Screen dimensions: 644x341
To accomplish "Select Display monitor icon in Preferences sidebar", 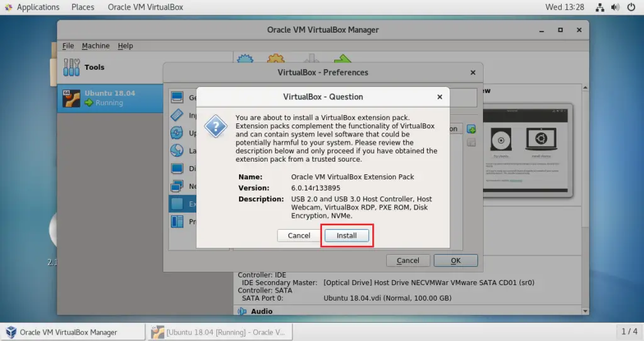I will point(177,169).
